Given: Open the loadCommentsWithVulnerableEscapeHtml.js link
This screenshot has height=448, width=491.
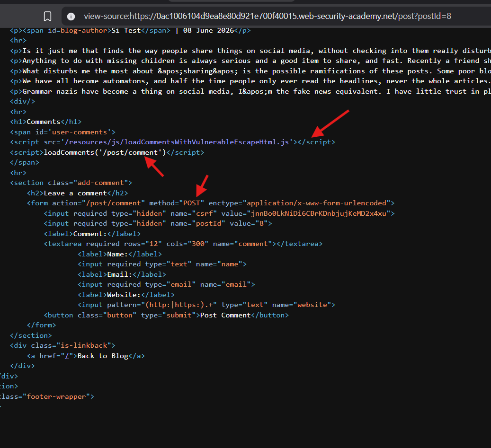Looking at the screenshot, I should tap(177, 142).
